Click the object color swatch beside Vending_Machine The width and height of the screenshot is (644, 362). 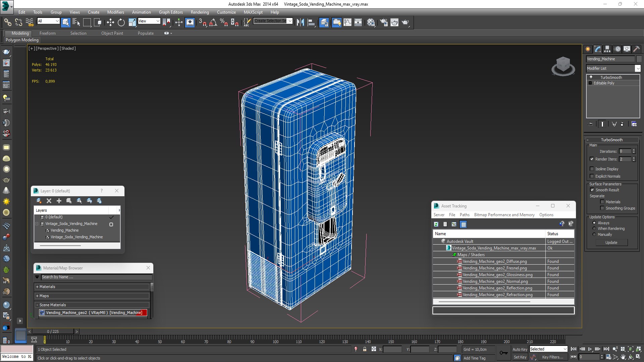[639, 59]
